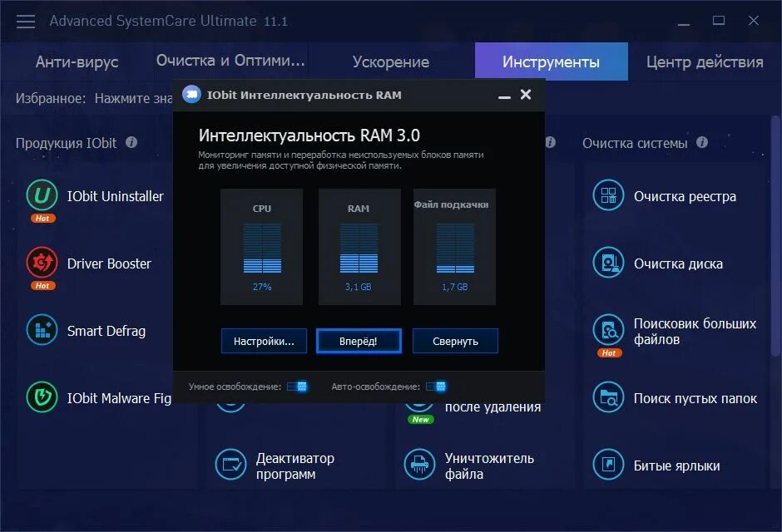This screenshot has width=782, height=532.
Task: Click the 1,7 GB pagefile value
Action: 454,287
